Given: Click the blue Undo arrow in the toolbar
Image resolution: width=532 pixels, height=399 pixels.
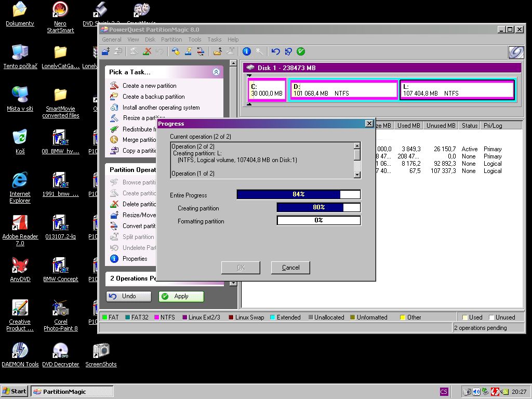Looking at the screenshot, I should [275, 51].
